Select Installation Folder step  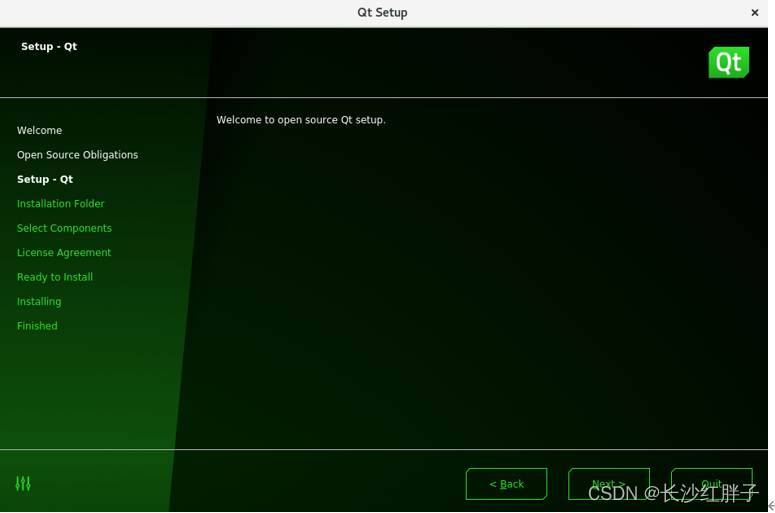(x=61, y=204)
